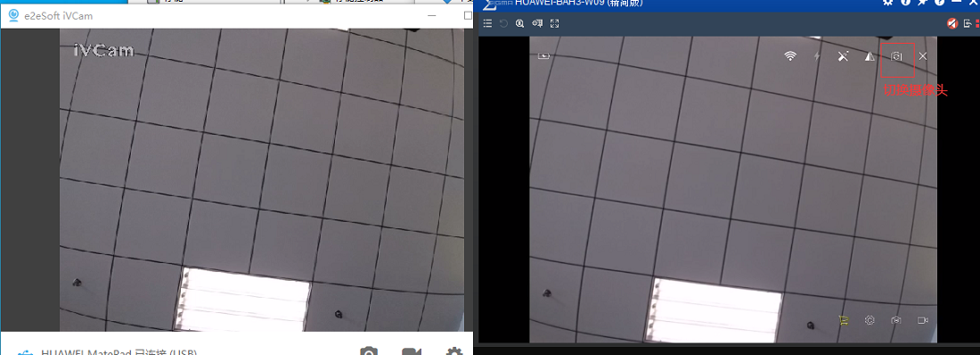Open iVCam settings gear at bottom
The image size is (980, 355).
(454, 352)
